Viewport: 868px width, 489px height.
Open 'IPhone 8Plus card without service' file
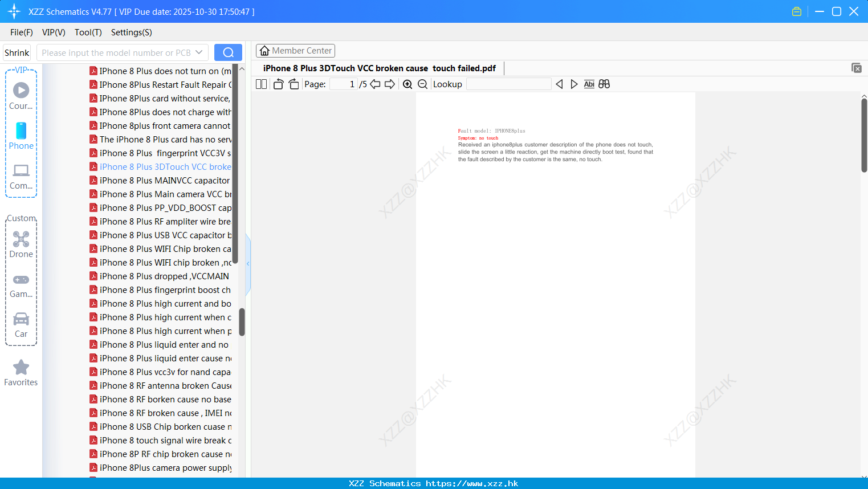[160, 99]
